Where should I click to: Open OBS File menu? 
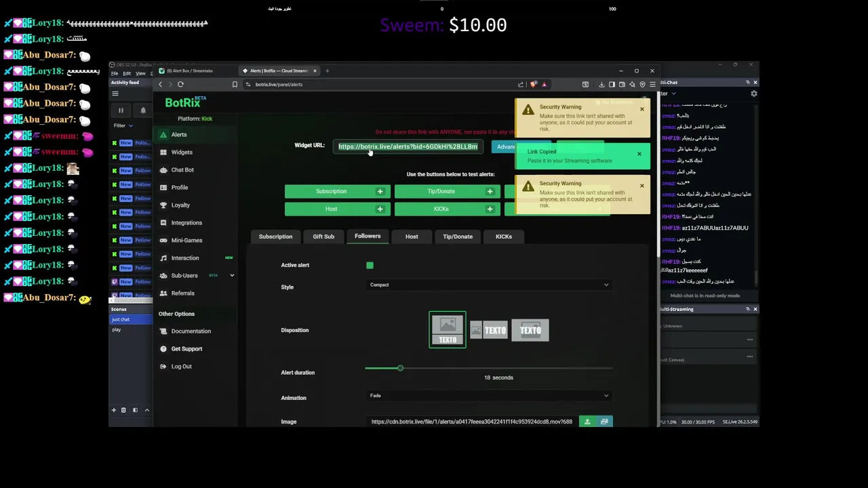click(x=115, y=73)
